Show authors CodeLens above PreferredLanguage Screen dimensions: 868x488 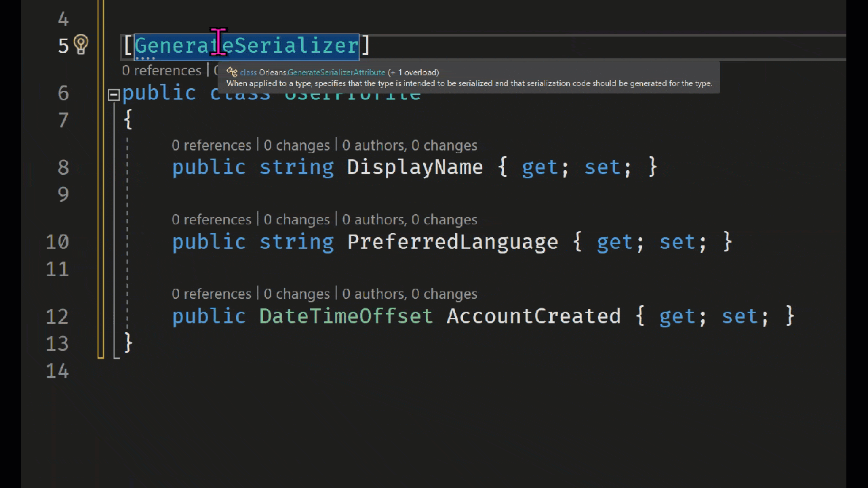[x=410, y=220]
